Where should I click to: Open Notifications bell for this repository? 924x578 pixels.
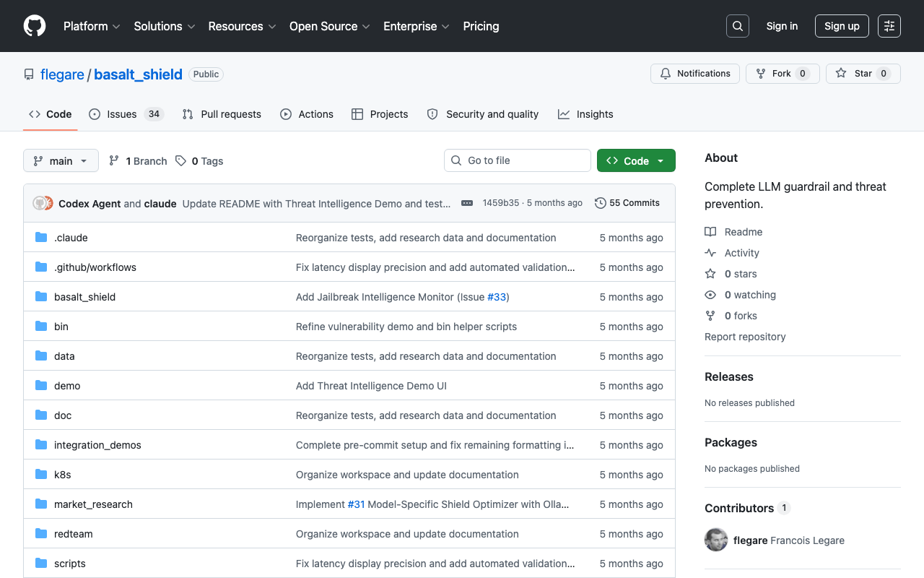696,74
